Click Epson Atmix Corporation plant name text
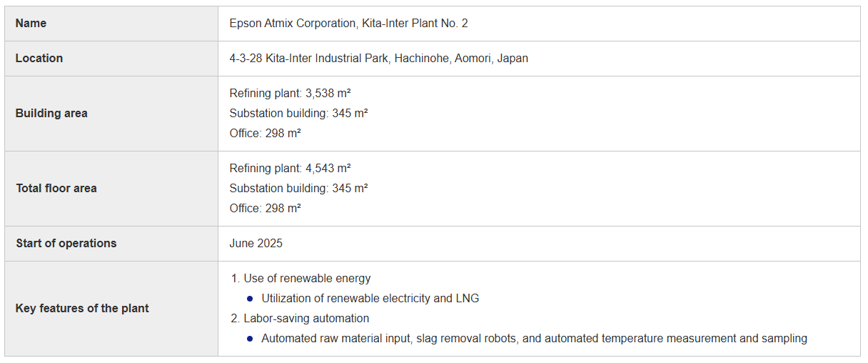Screen dimensions: 868x363 coord(348,24)
